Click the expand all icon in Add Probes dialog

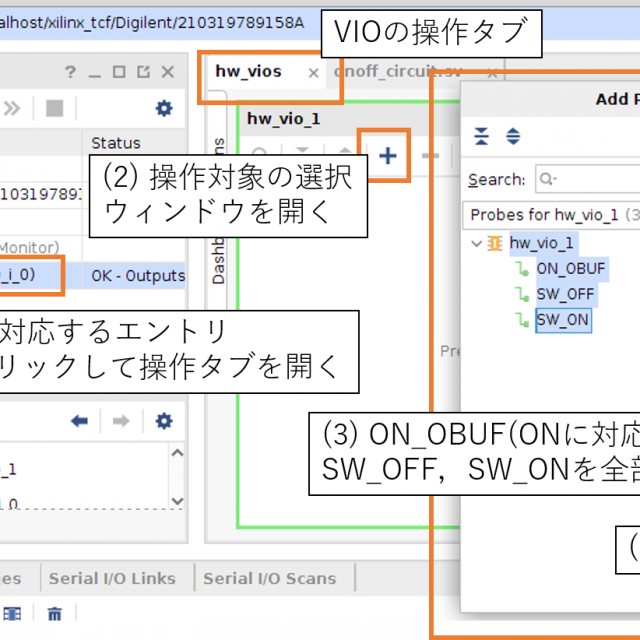point(513,137)
